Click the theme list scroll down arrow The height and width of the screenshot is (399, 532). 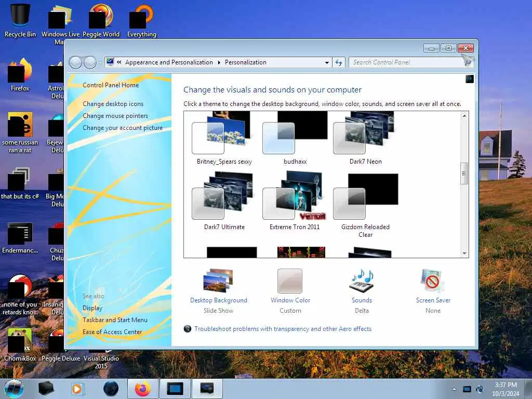click(x=464, y=254)
